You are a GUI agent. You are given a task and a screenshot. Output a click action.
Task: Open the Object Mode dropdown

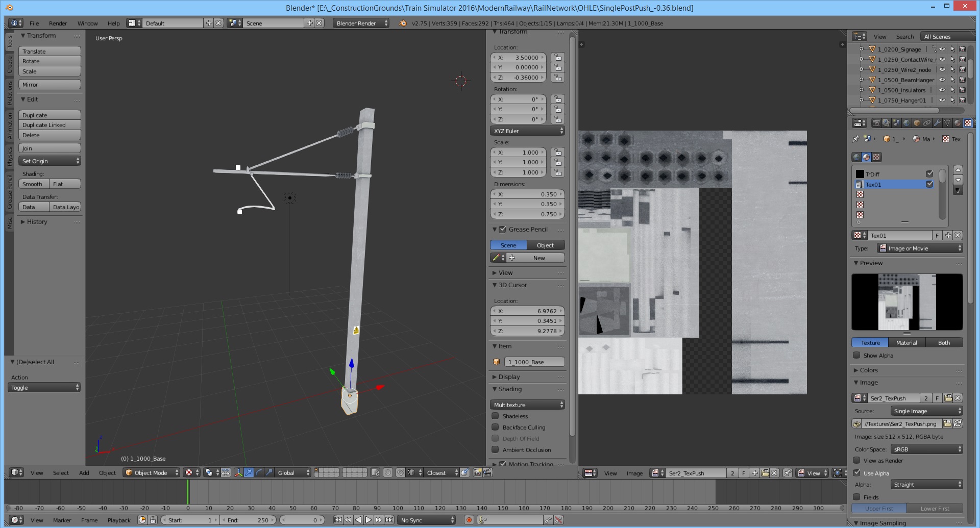152,473
